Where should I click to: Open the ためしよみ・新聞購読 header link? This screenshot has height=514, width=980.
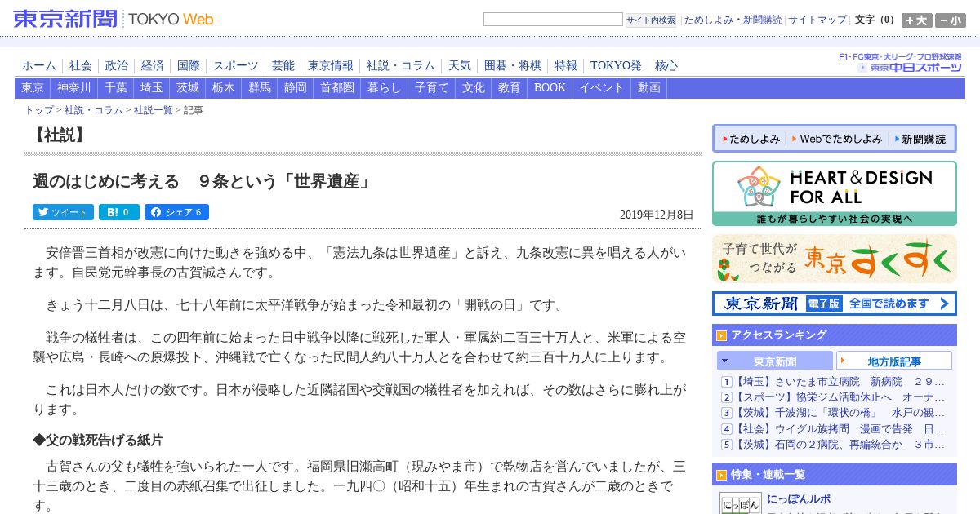coord(733,20)
